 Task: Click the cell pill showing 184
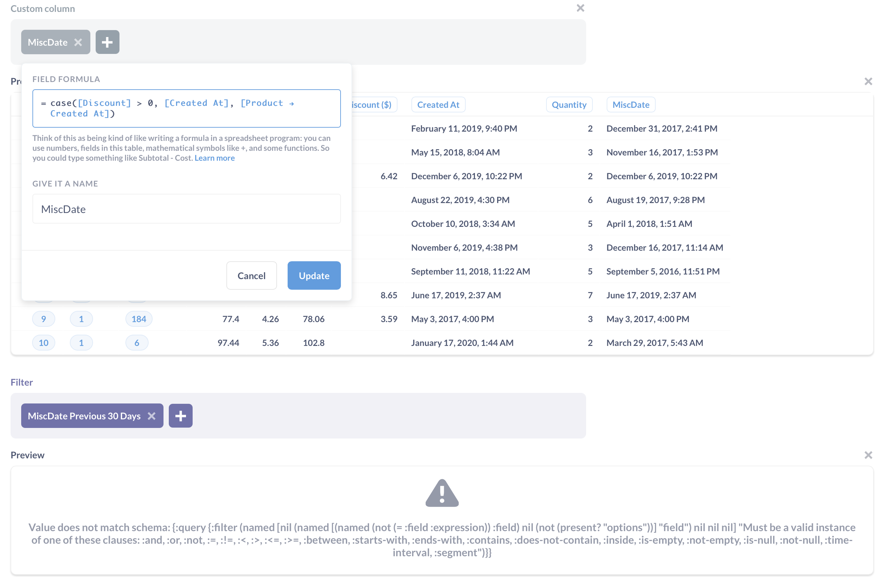(x=138, y=319)
